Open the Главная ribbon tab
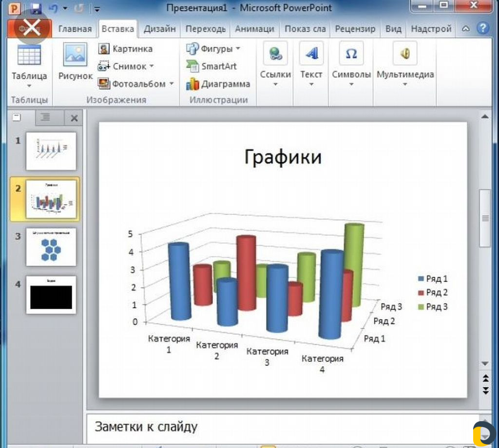Viewport: 499px width, 448px height. point(75,29)
